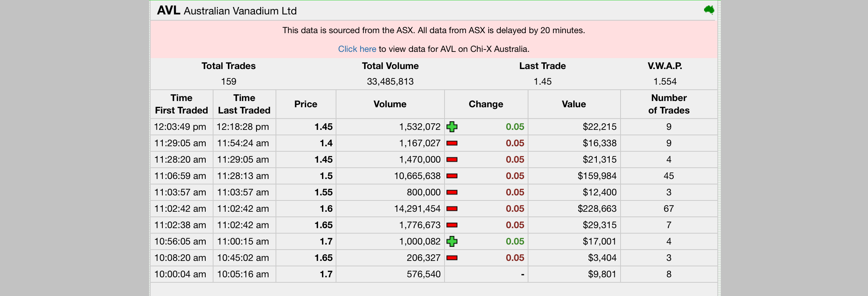The width and height of the screenshot is (868, 296).
Task: Click the Total Volume value 33,485,813
Action: (390, 82)
